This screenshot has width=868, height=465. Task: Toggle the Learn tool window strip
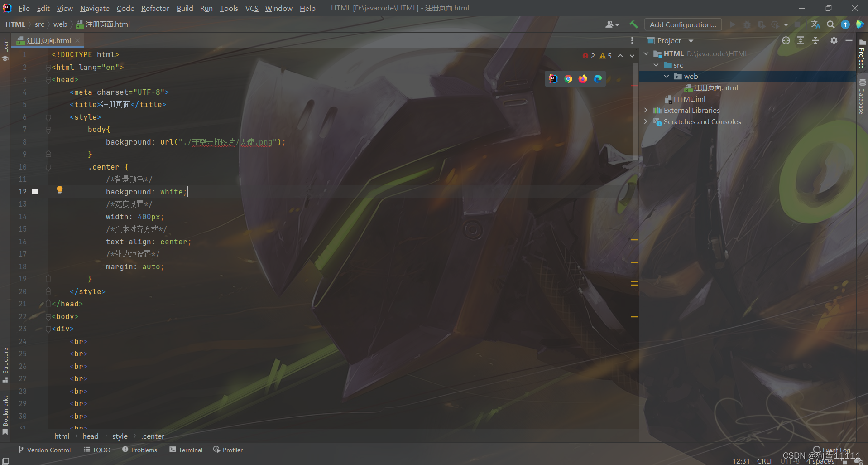pos(5,48)
